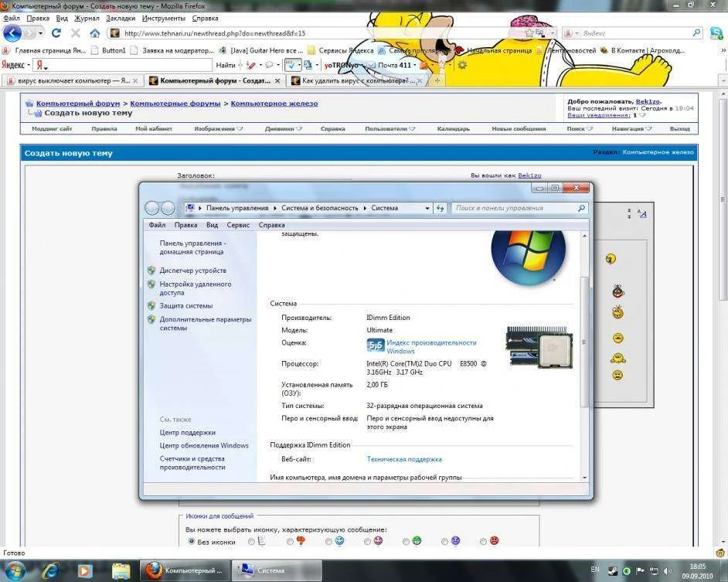Go to the Firefox home page icon
Viewport: 728px width, 582px height.
coord(95,33)
